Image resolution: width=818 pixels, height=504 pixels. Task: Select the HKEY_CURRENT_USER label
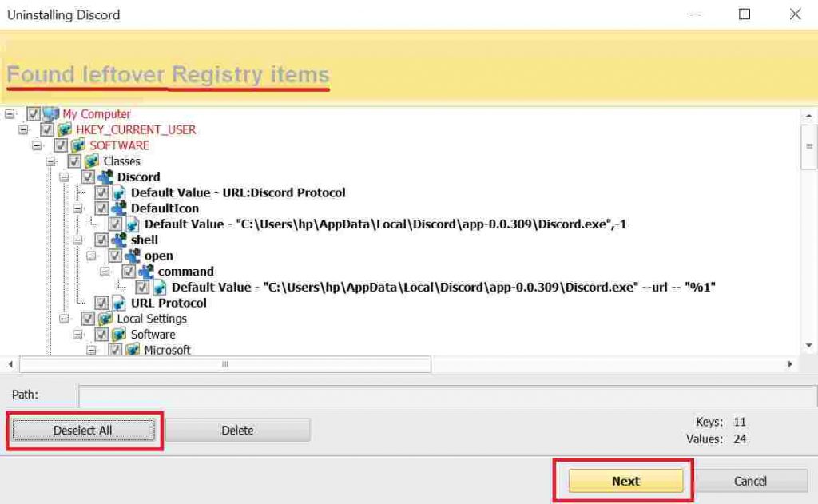(136, 129)
